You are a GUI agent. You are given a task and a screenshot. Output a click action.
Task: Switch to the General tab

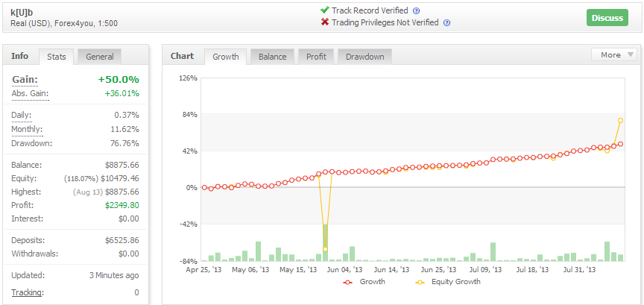click(x=99, y=57)
